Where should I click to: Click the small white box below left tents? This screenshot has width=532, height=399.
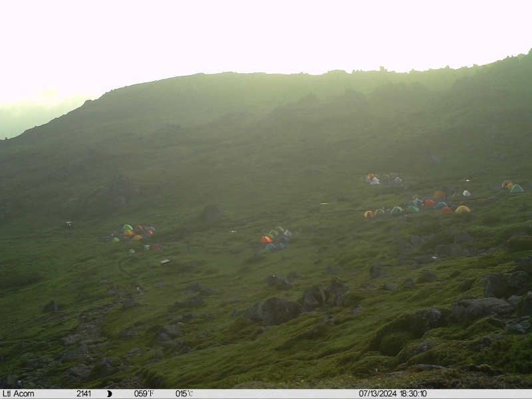(165, 262)
